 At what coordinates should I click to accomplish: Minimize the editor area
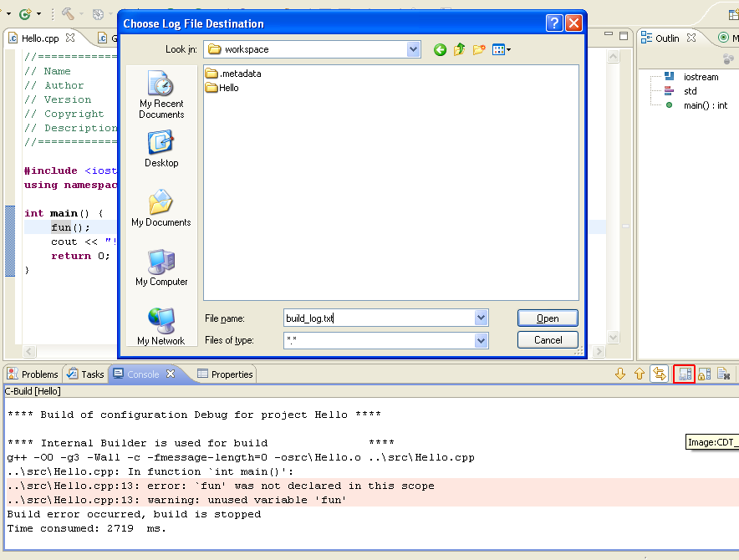(x=609, y=34)
